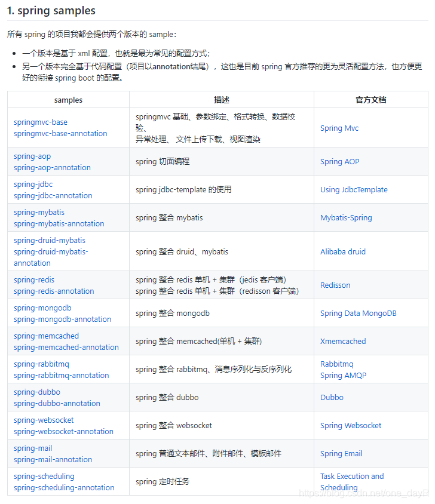Click the '描述' column header
The width and height of the screenshot is (435, 504).
[x=222, y=100]
